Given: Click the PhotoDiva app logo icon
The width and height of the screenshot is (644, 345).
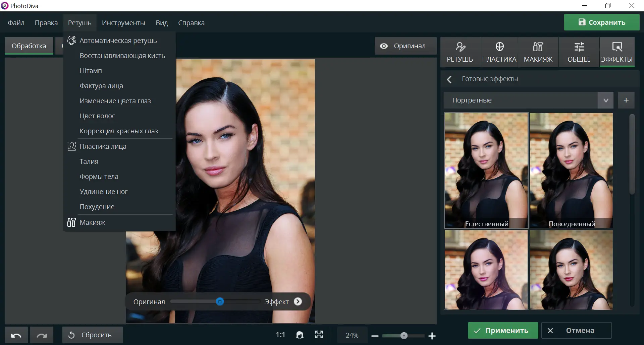Looking at the screenshot, I should pos(5,6).
